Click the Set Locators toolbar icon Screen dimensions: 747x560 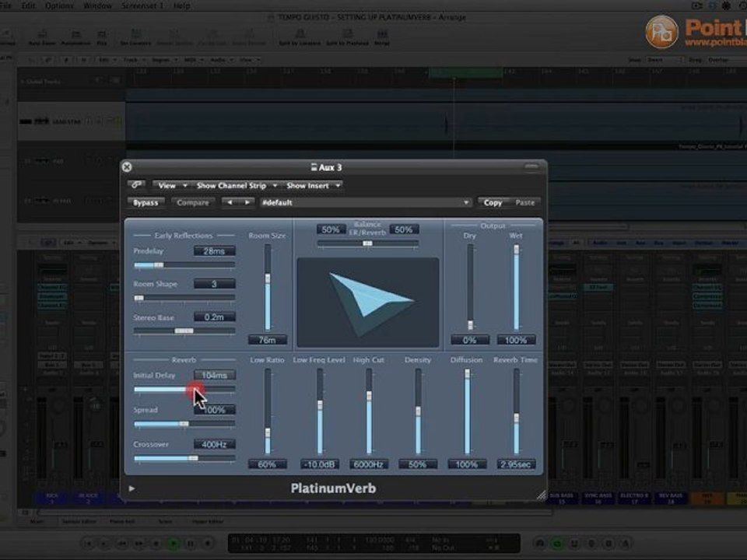tap(135, 37)
